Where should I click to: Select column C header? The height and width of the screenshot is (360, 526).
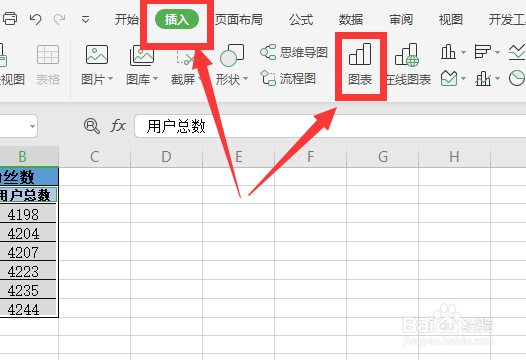95,157
